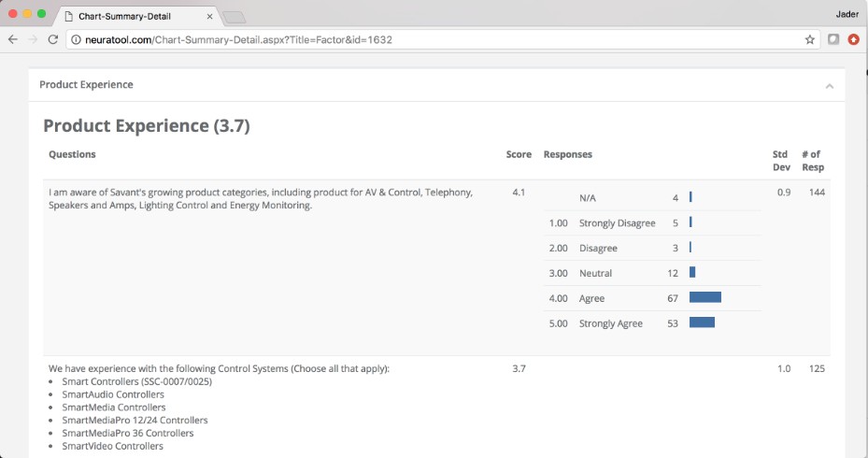
Task: Bookmark this page with the star icon
Action: click(x=809, y=39)
